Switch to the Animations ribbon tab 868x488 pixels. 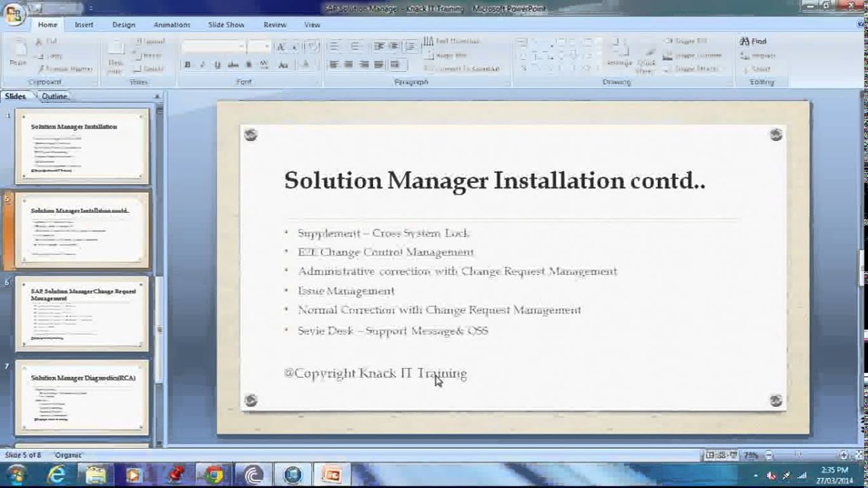click(172, 24)
